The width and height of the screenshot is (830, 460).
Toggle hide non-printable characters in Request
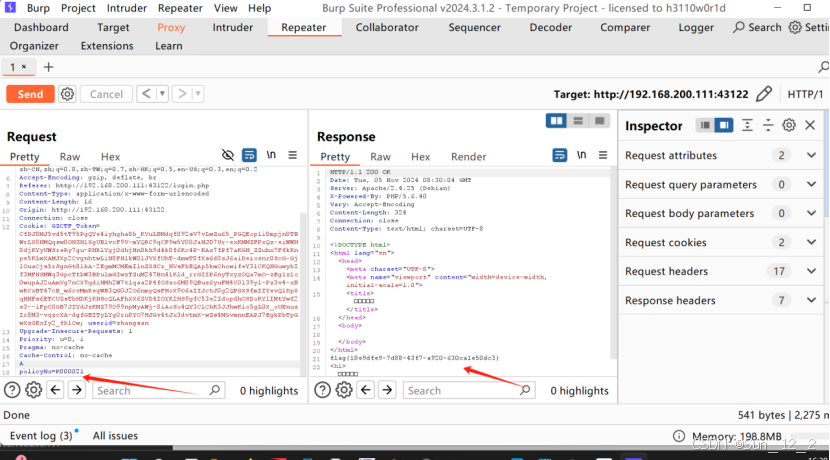point(228,155)
